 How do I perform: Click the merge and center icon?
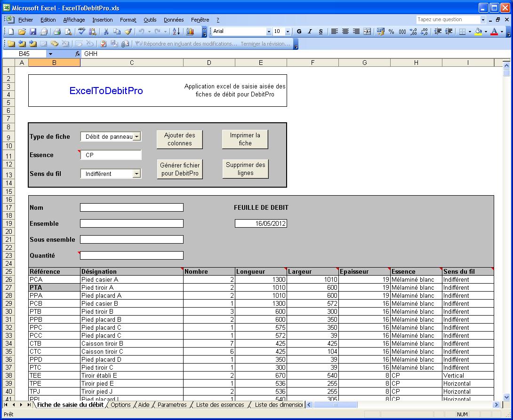367,32
